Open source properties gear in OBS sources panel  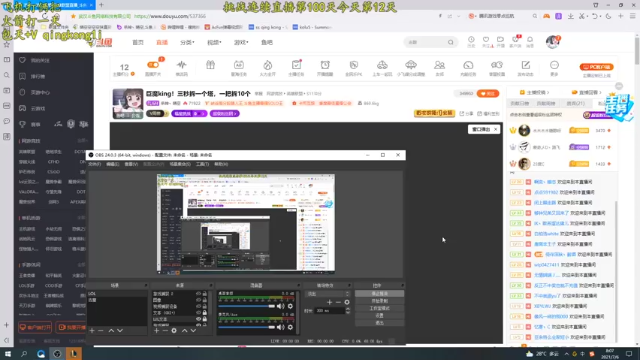click(174, 330)
